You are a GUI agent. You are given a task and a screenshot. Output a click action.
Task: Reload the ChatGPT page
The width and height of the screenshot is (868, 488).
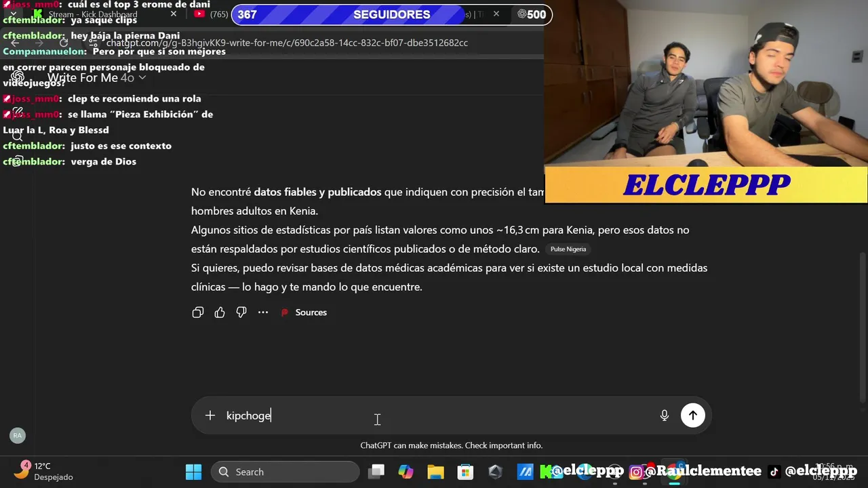point(64,43)
